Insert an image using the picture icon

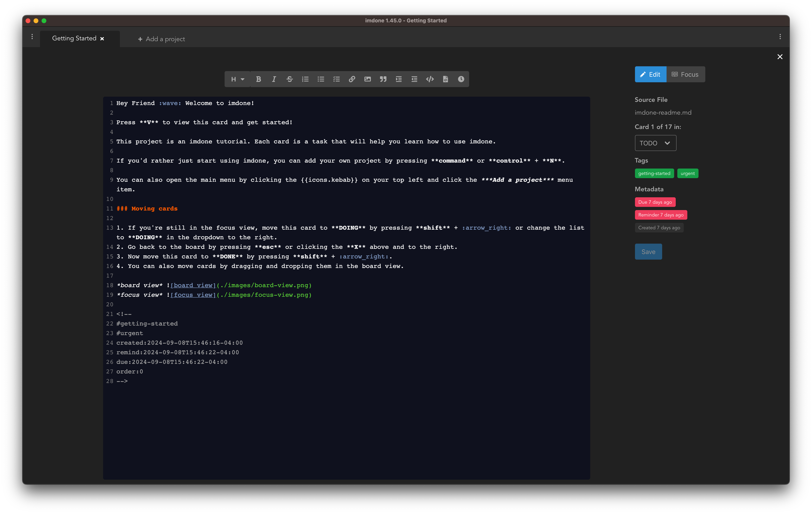[368, 79]
